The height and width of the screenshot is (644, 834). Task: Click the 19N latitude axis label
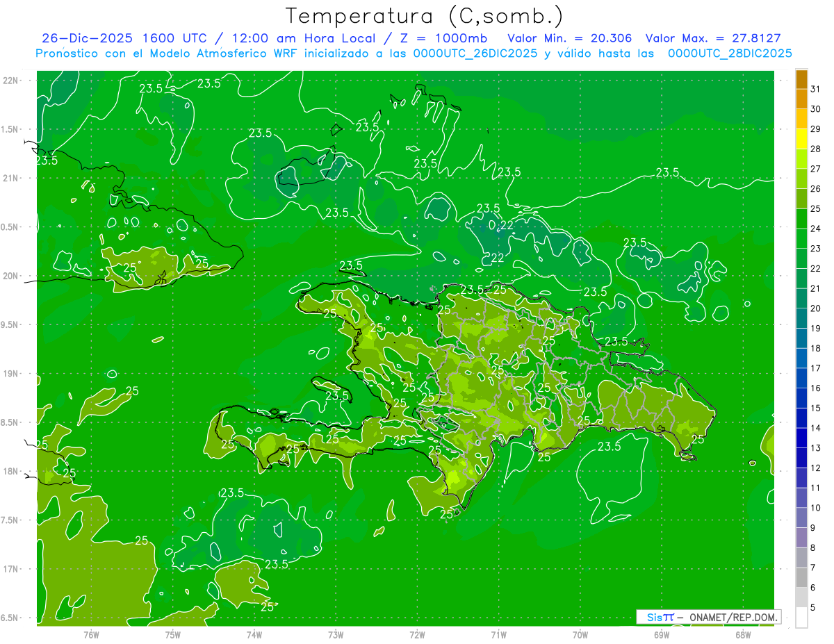[x=11, y=374]
